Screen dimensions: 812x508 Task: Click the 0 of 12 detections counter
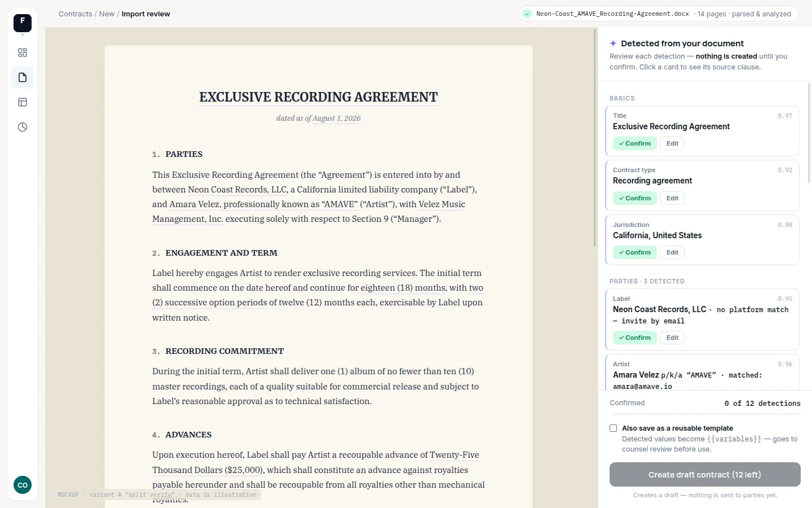[762, 403]
